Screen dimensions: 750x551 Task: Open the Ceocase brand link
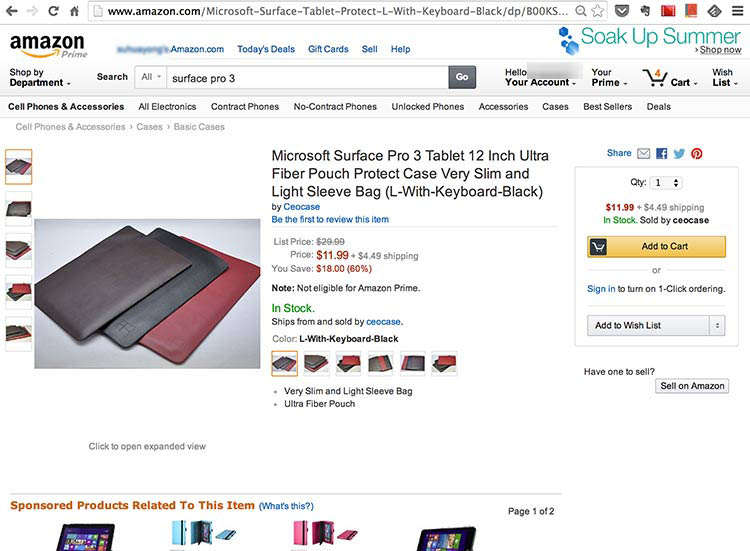[x=302, y=207]
